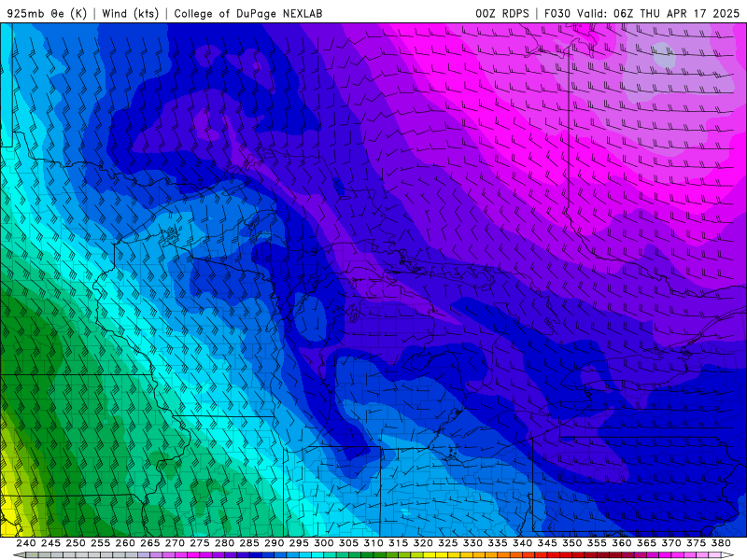
Task: Select the 355 color scale label
Action: (x=597, y=543)
